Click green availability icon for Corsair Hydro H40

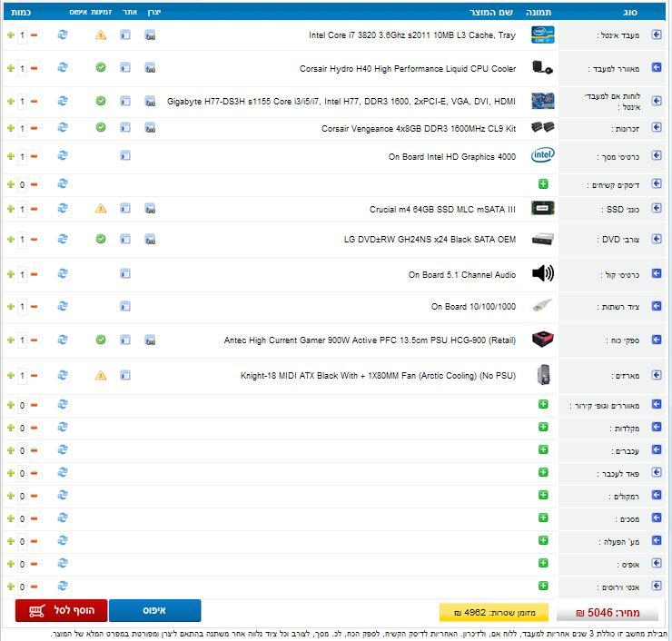[x=101, y=68]
